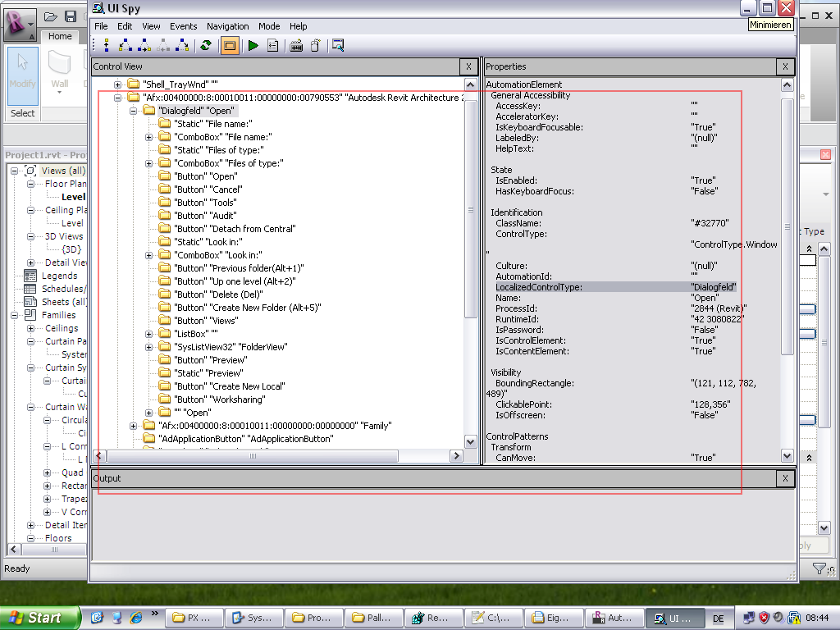Start event monitoring with green play icon
Viewport: 840px width, 630px height.
pos(252,45)
